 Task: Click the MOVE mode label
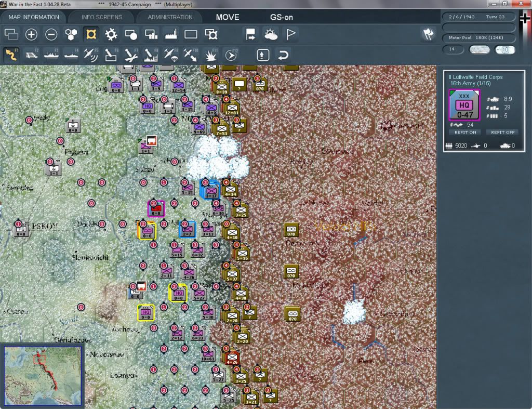tap(228, 17)
